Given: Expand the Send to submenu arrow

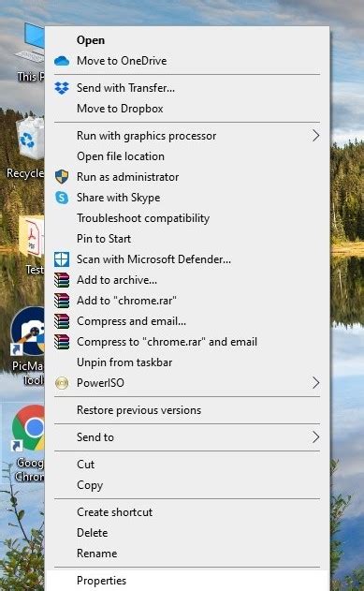Looking at the screenshot, I should click(x=315, y=437).
